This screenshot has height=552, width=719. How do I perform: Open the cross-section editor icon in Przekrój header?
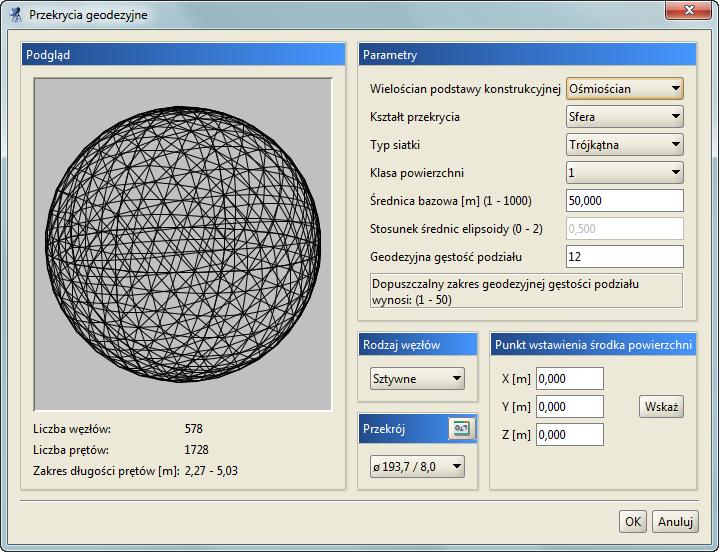pos(461,429)
